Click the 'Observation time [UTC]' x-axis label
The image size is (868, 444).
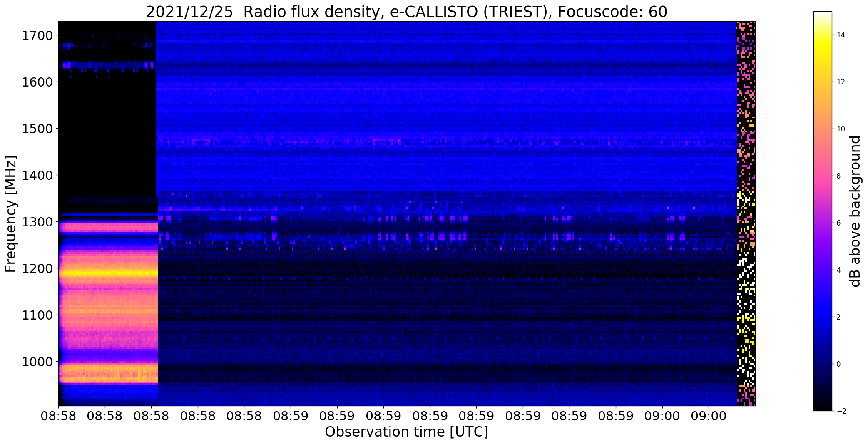click(406, 432)
